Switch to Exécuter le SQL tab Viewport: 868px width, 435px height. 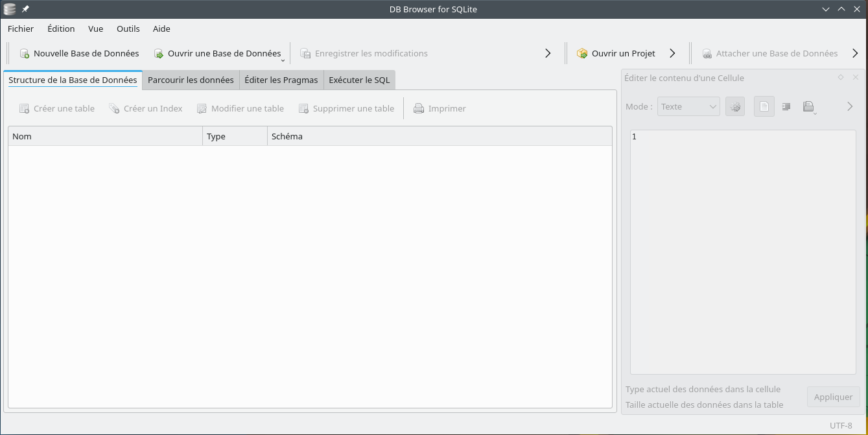click(x=359, y=80)
